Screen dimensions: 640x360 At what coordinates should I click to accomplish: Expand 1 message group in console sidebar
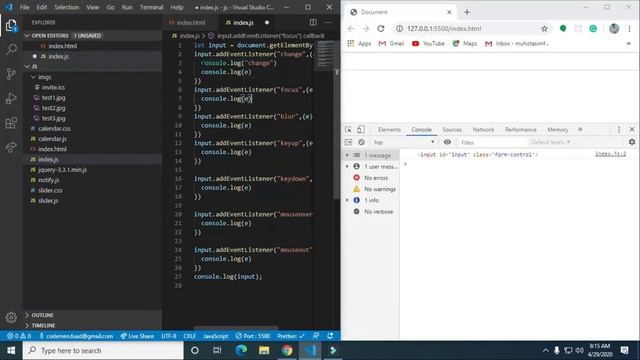[347, 155]
